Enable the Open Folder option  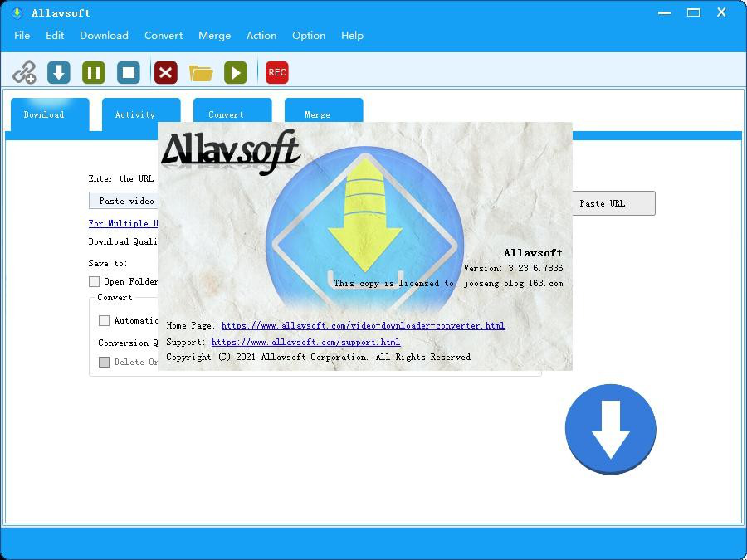[x=94, y=281]
